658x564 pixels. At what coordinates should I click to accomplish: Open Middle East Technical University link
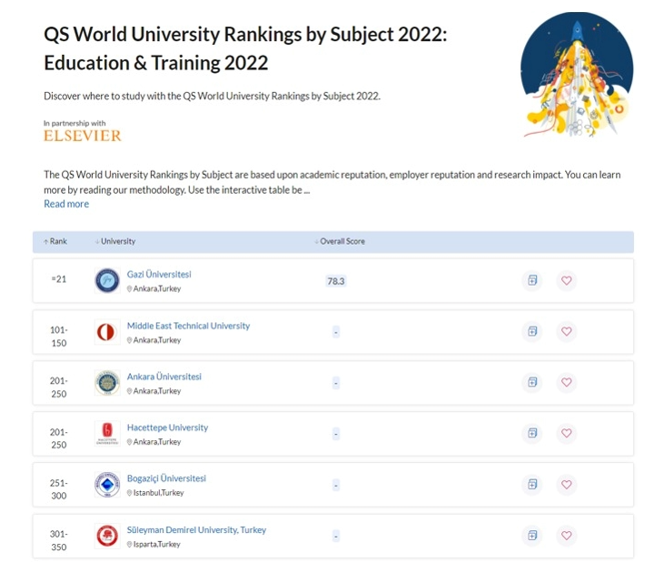tap(188, 326)
